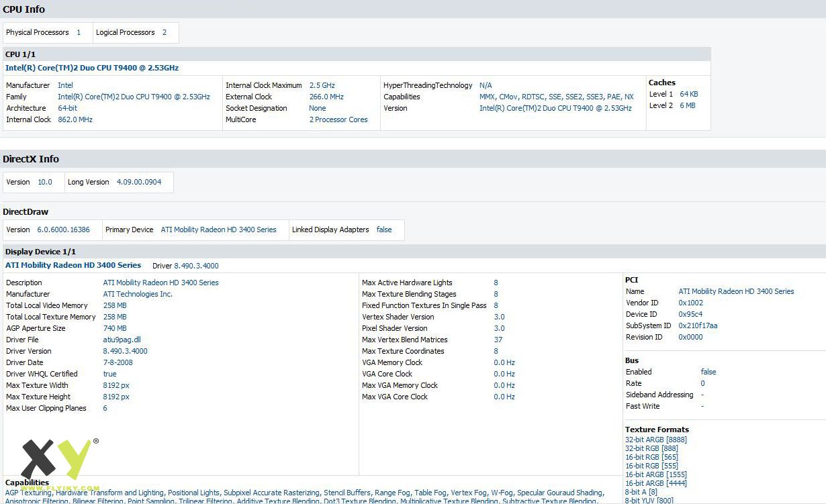The width and height of the screenshot is (826, 504).
Task: Click the Revision ID value "0x0000"
Action: (x=691, y=337)
